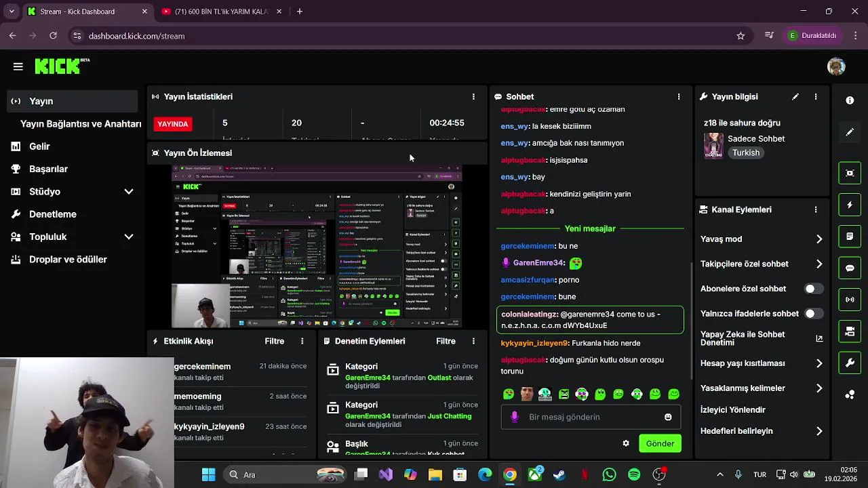The width and height of the screenshot is (868, 488).
Task: Open the profile avatar menu
Action: [836, 66]
